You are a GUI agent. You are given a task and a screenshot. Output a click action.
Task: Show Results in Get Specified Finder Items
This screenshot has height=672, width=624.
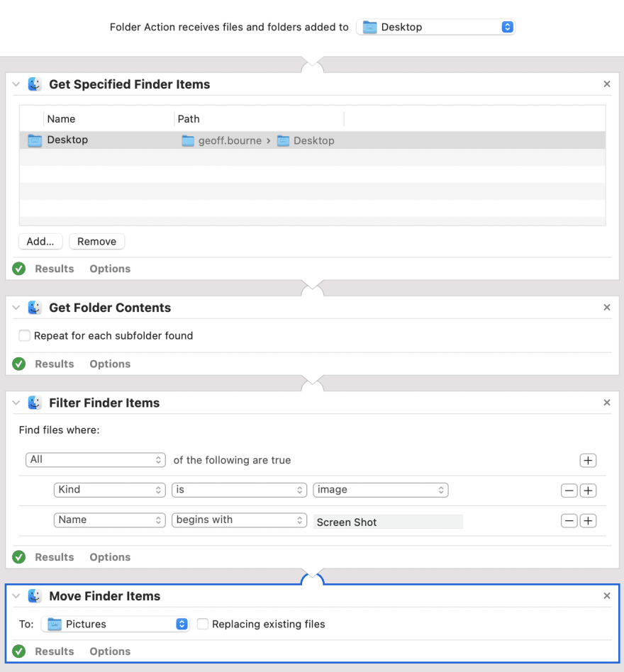55,269
